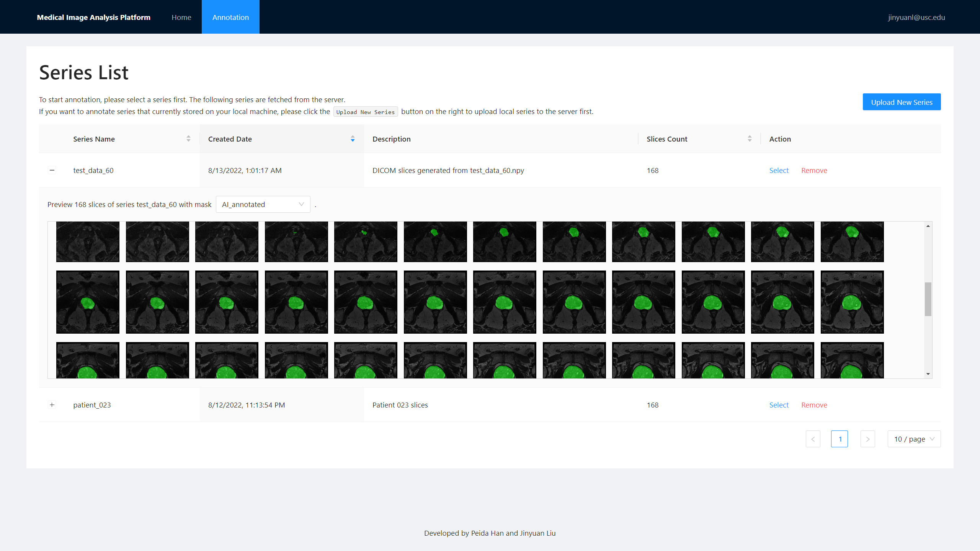This screenshot has width=980, height=551.
Task: Toggle expand patient_023 row icon
Action: (52, 404)
